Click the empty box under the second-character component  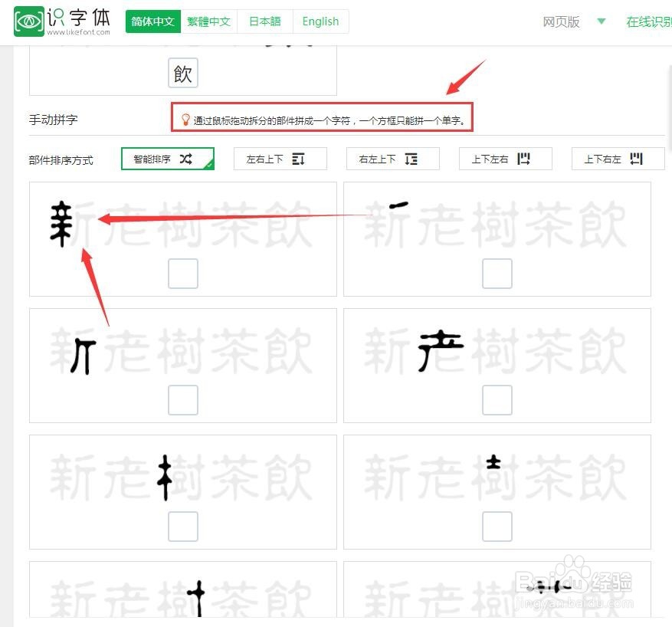click(x=497, y=400)
